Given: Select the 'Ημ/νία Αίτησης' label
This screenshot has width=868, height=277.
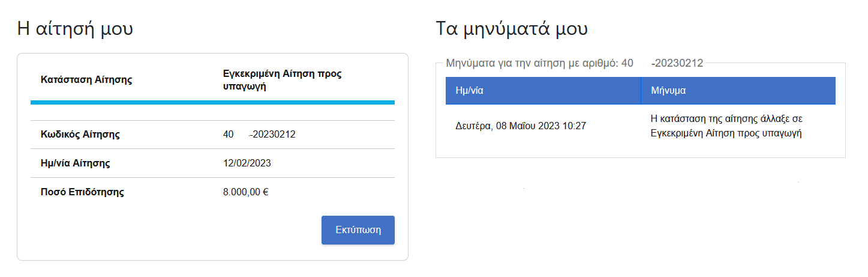Looking at the screenshot, I should [x=75, y=163].
